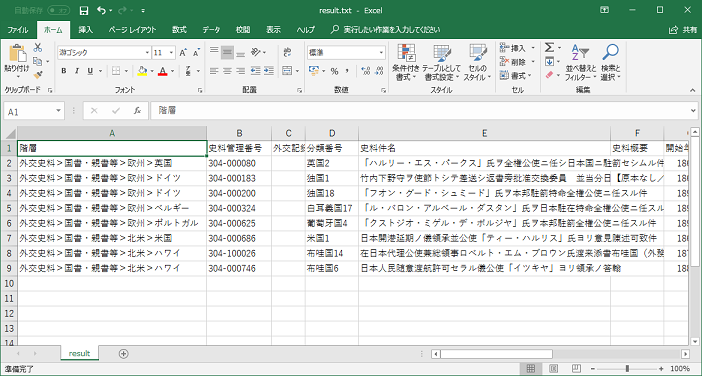Click the Undo arrow icon
Viewport: 702px width, 376px height.
[x=101, y=10]
